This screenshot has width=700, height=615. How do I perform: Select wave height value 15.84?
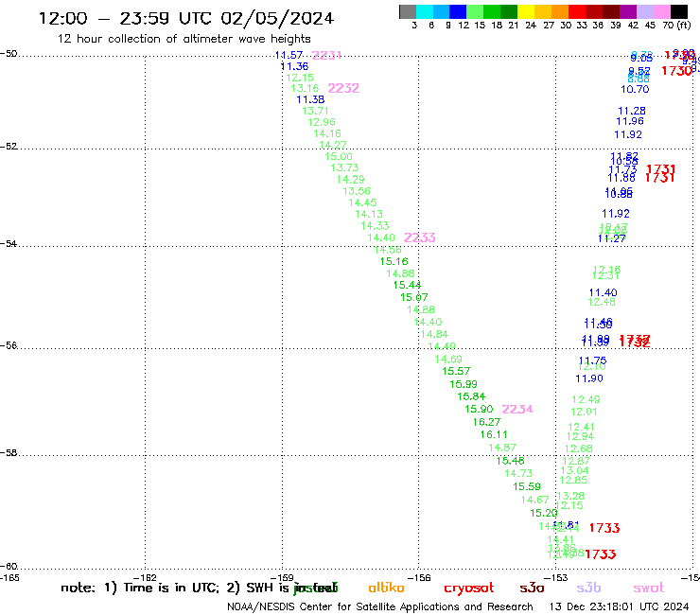pyautogui.click(x=471, y=396)
